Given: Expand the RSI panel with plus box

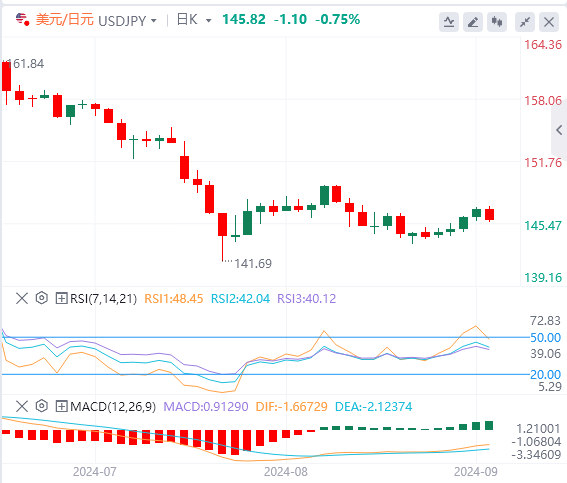Looking at the screenshot, I should (61, 299).
